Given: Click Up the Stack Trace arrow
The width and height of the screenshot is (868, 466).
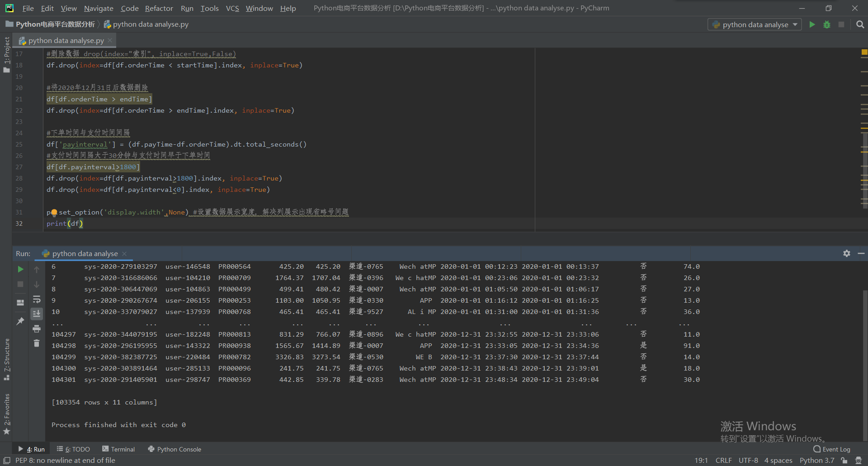Looking at the screenshot, I should [37, 270].
